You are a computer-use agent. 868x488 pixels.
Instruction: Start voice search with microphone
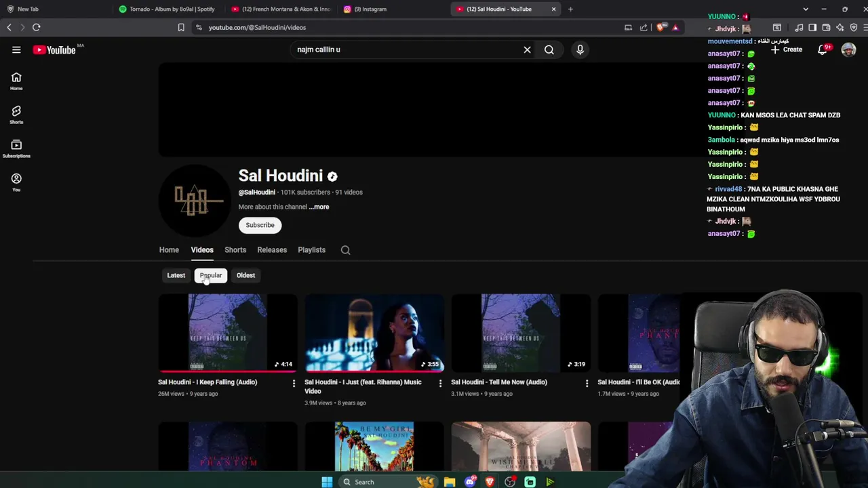pos(580,49)
